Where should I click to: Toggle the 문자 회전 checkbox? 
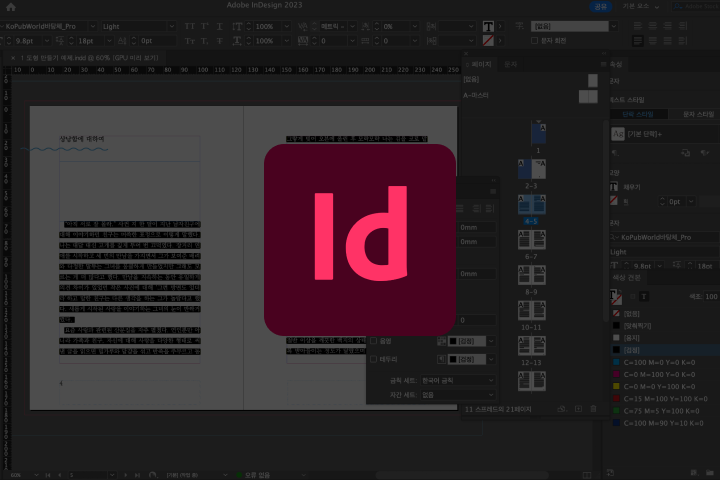coord(534,40)
